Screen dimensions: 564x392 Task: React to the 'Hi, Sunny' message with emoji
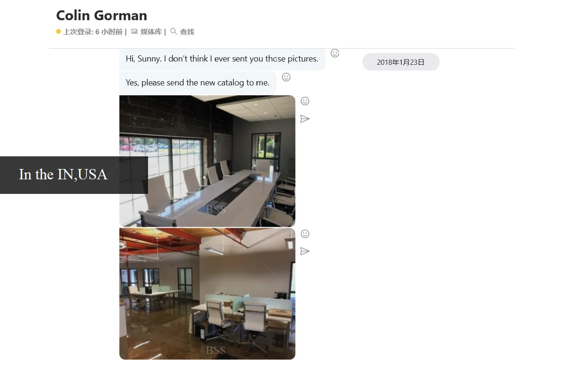(x=335, y=53)
